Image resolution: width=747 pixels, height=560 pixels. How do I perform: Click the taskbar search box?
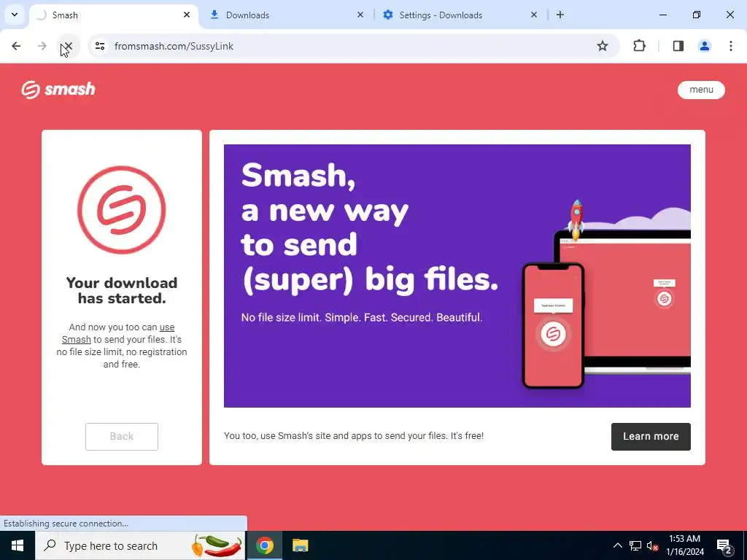140,545
